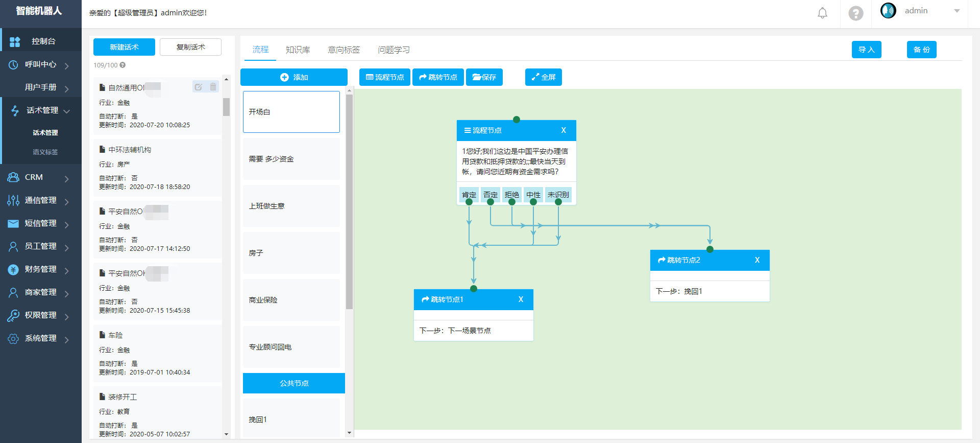Click the 新建话术 button

124,47
